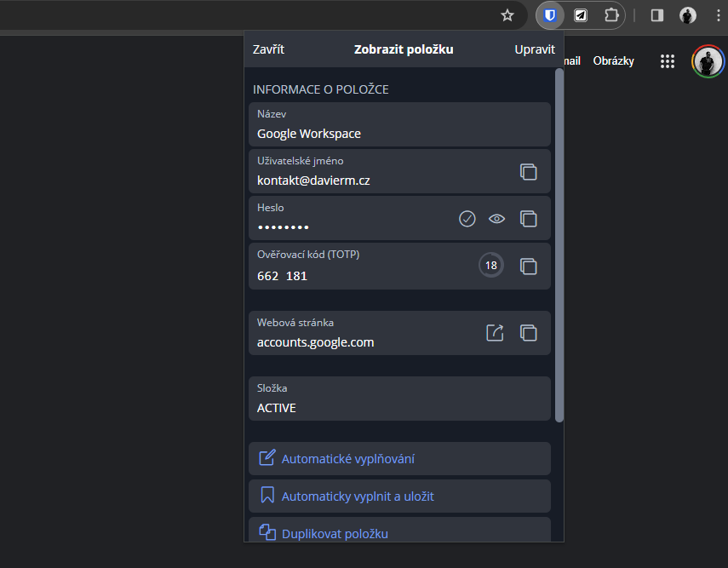Click the masked password dots

point(284,227)
